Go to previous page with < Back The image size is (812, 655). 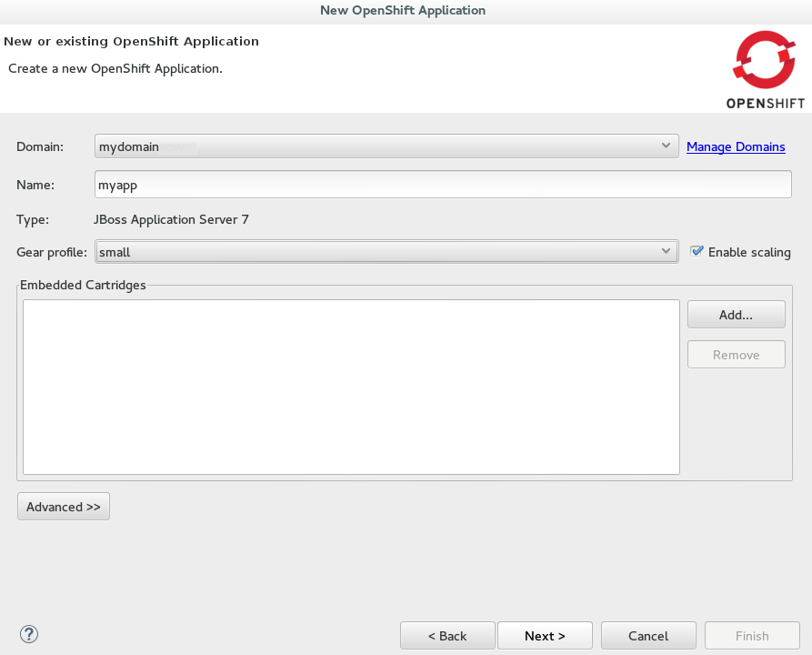(x=447, y=636)
